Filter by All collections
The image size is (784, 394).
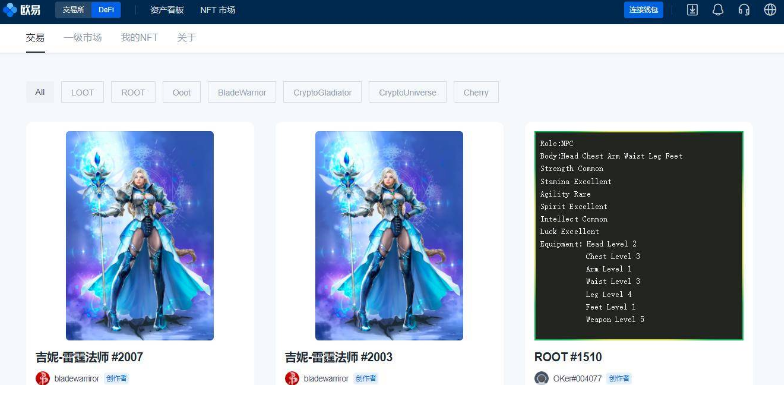(40, 92)
